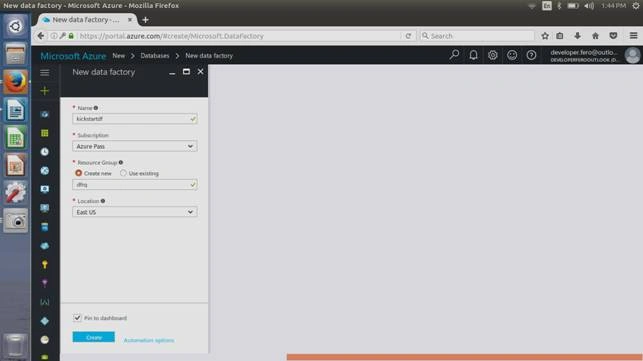This screenshot has width=643, height=361.
Task: Open the Subscription dropdown showing Azure Pass
Action: pos(135,146)
